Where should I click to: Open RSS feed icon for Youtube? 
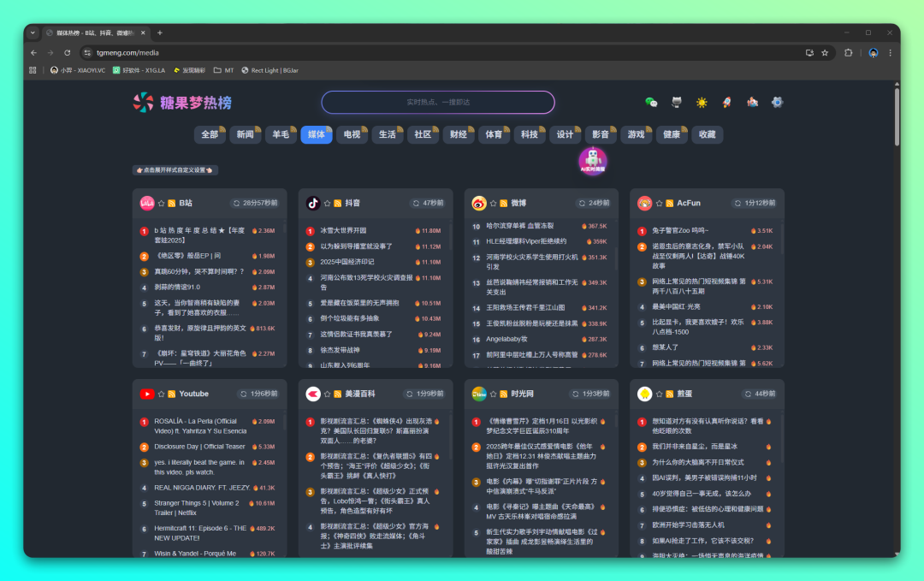[171, 394]
